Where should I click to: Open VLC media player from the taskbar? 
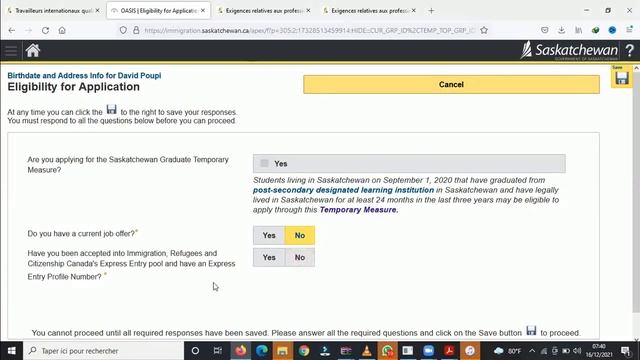(367, 351)
